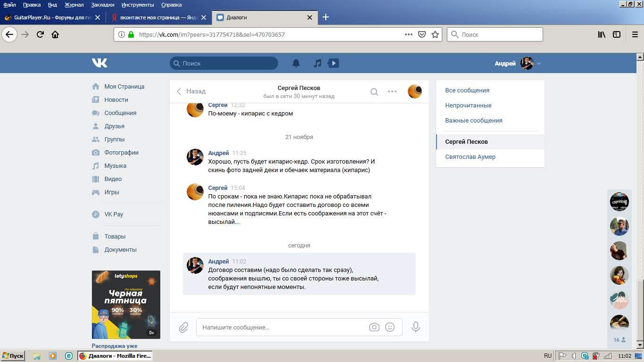Expand the Андрей profile dropdown arrow
Screen dimensions: 644x362
pyautogui.click(x=539, y=64)
